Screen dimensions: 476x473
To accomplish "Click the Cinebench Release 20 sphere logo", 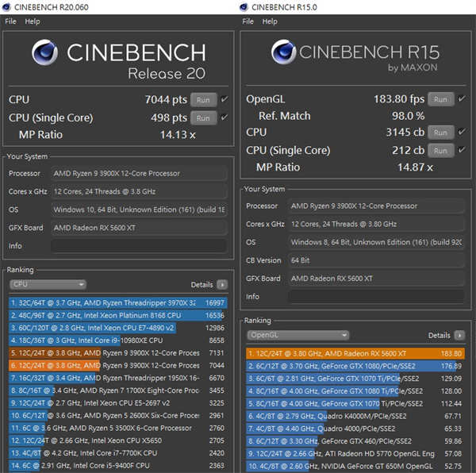I will pyautogui.click(x=45, y=52).
